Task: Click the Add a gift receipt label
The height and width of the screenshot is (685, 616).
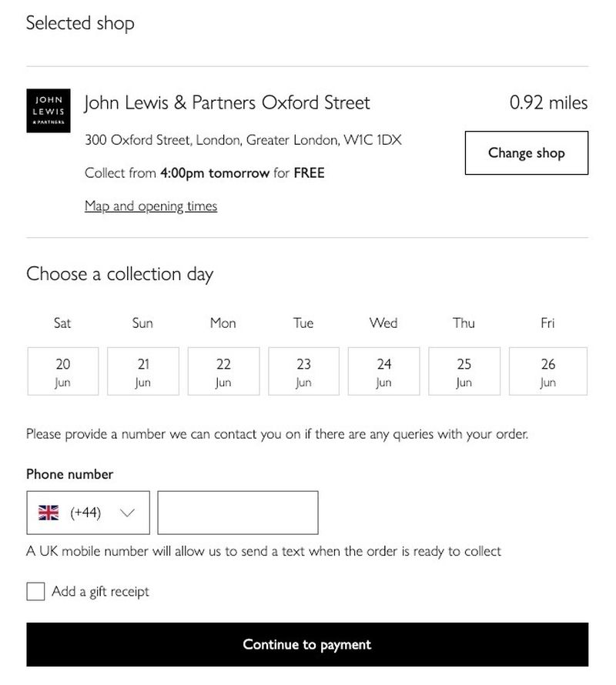Action: 100,591
